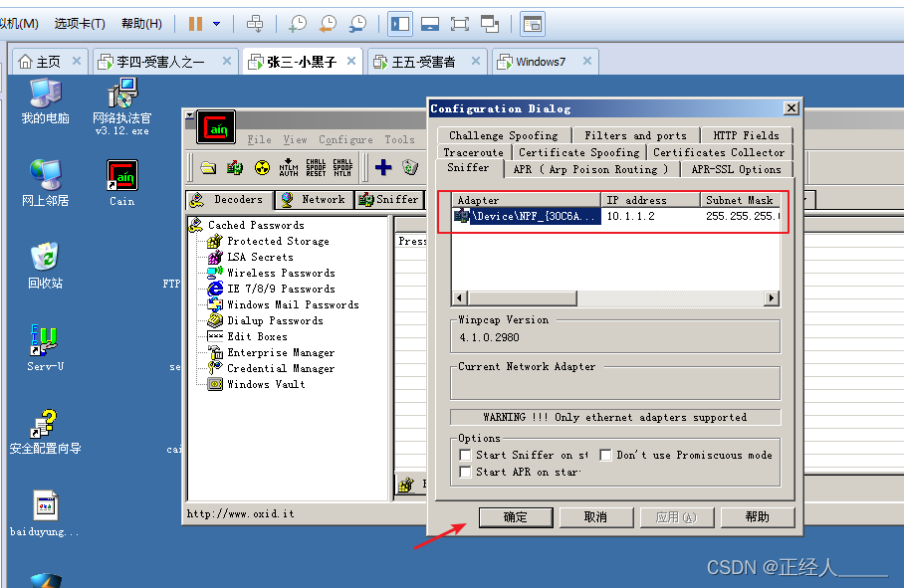Click the 确定 button
Viewport: 904px width, 588px height.
pyautogui.click(x=516, y=517)
